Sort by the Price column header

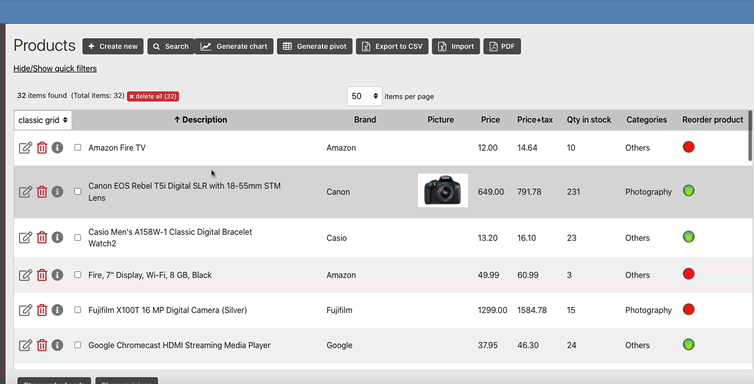coord(490,120)
